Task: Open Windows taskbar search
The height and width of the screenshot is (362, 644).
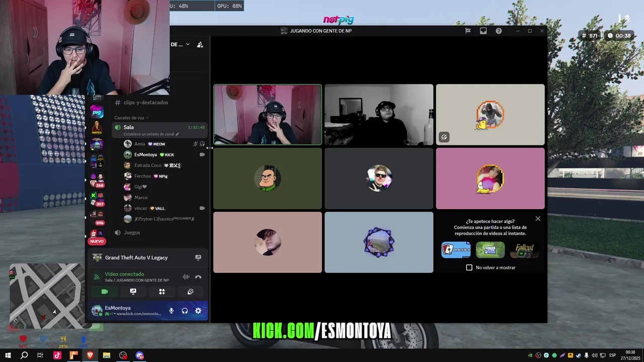Action: click(24, 355)
